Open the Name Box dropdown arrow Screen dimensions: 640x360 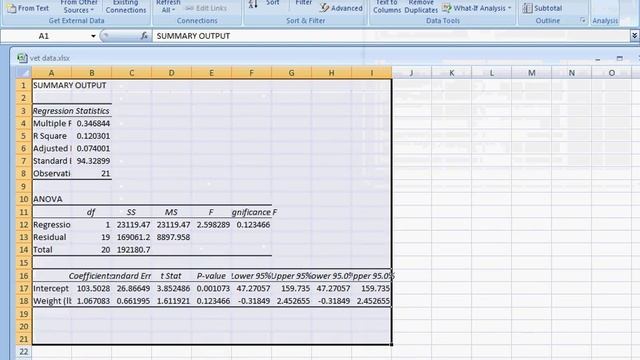point(93,36)
